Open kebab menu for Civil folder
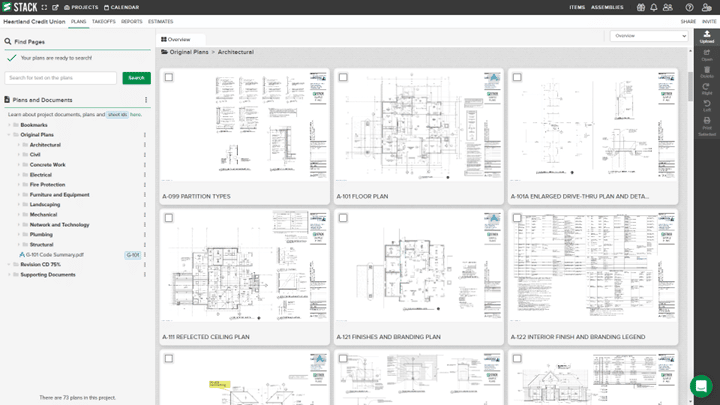720x405 pixels. coord(145,155)
